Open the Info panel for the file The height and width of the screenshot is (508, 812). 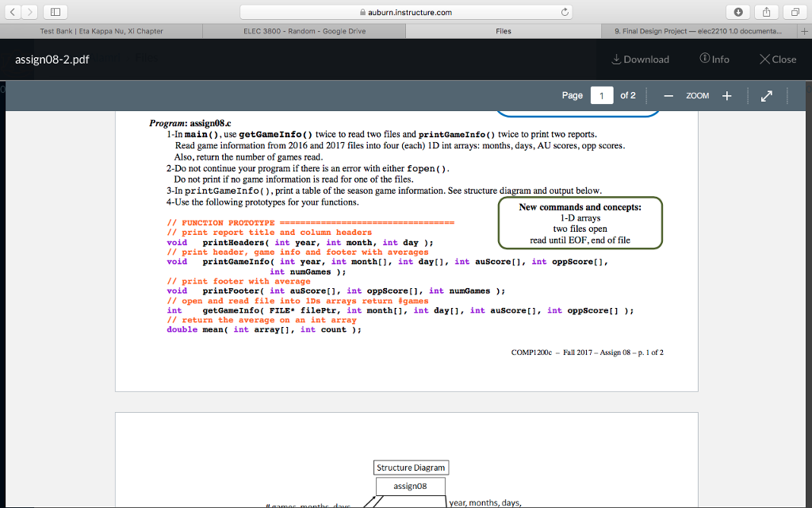click(714, 60)
